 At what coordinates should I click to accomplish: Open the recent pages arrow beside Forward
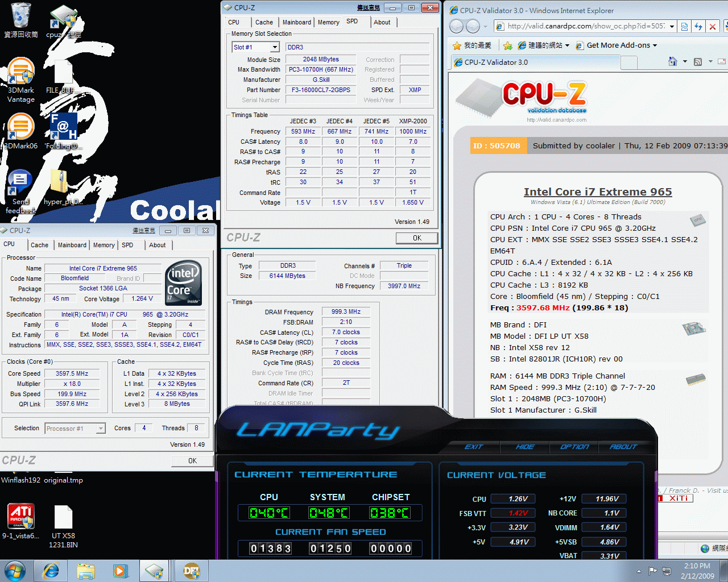(485, 27)
